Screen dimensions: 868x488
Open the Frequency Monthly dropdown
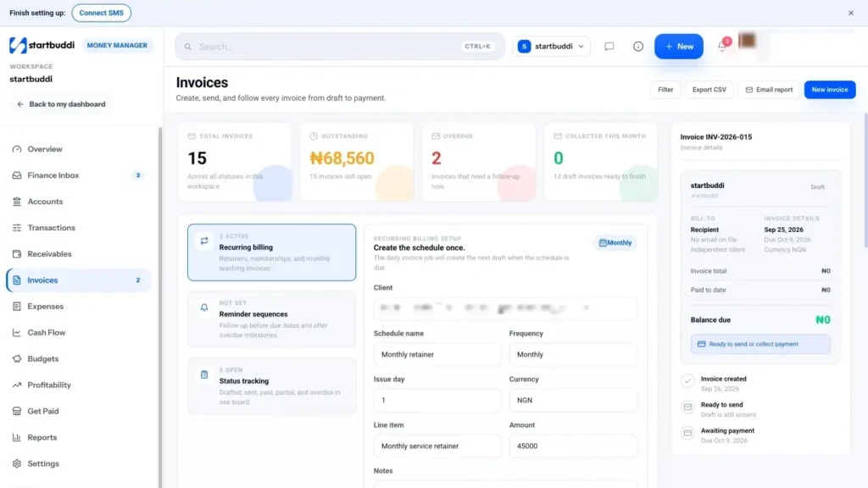(573, 355)
